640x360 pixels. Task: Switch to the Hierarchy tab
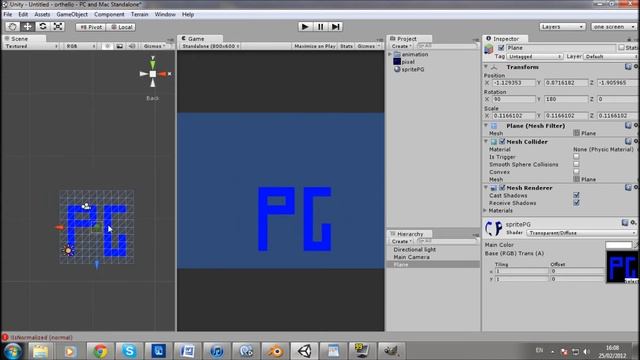[409, 234]
